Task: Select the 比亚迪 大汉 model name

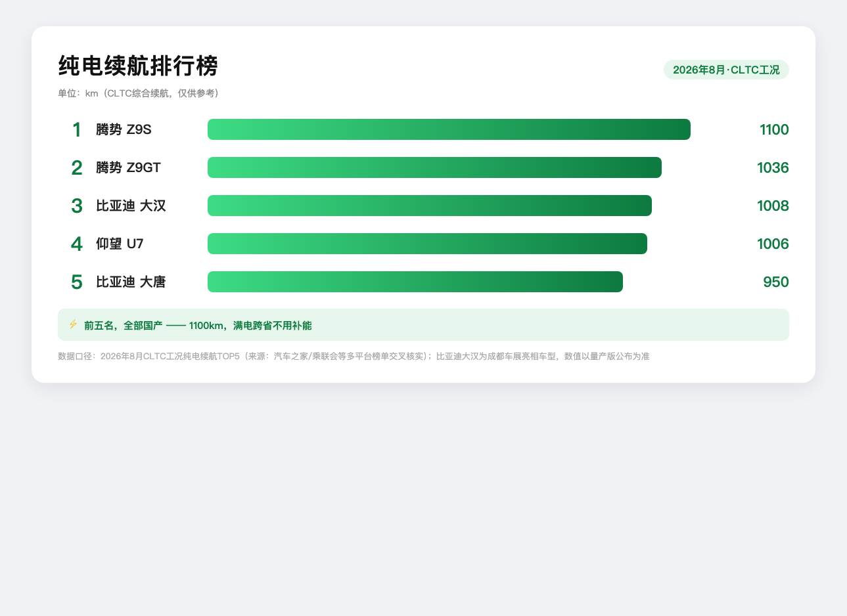Action: click(x=131, y=206)
